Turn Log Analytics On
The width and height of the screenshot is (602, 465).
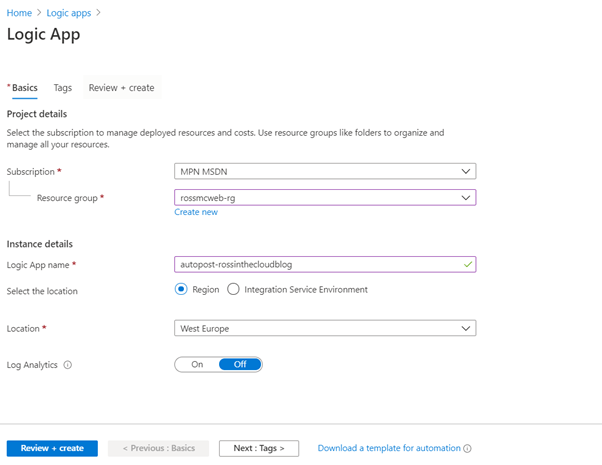pos(197,364)
